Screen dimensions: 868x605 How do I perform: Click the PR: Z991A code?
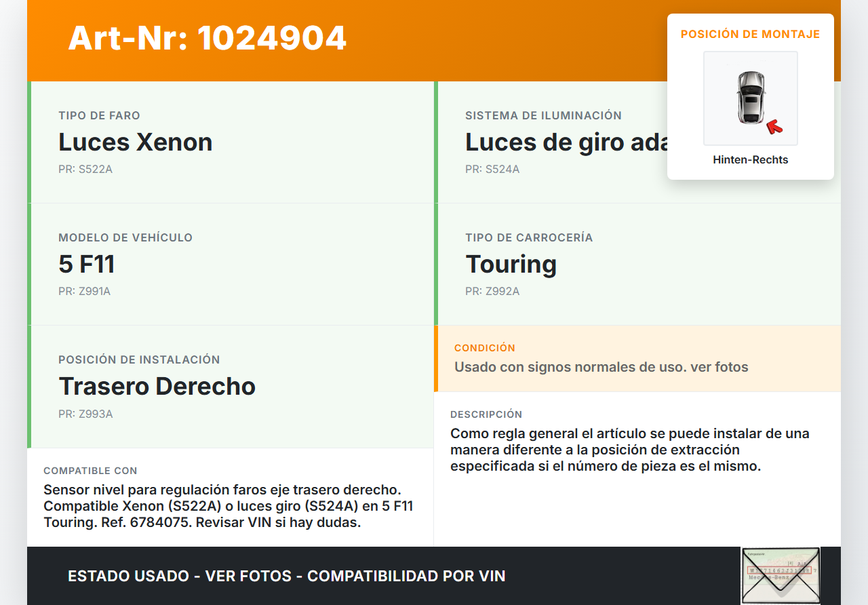click(84, 292)
